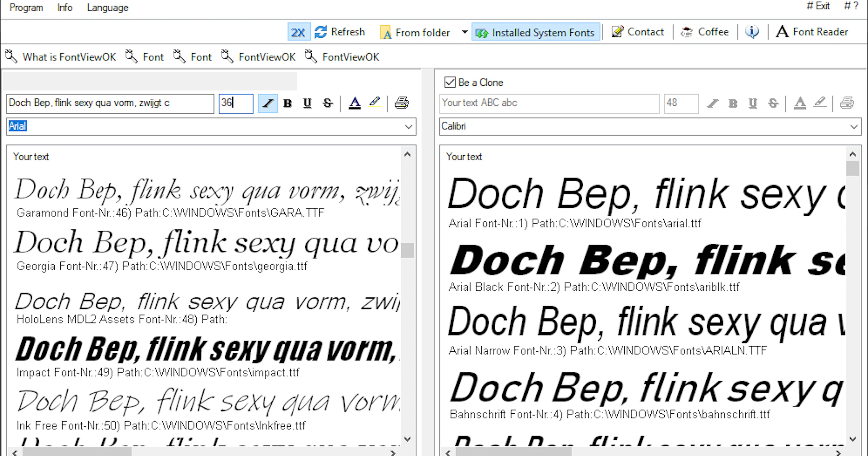The width and height of the screenshot is (868, 456).
Task: Click the blue info icon in toolbar
Action: 752,32
